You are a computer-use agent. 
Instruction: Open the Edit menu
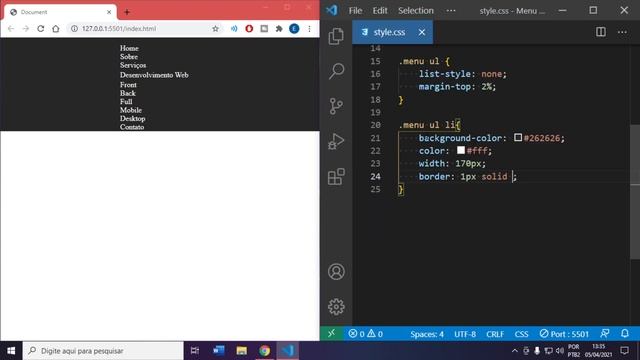pyautogui.click(x=380, y=11)
